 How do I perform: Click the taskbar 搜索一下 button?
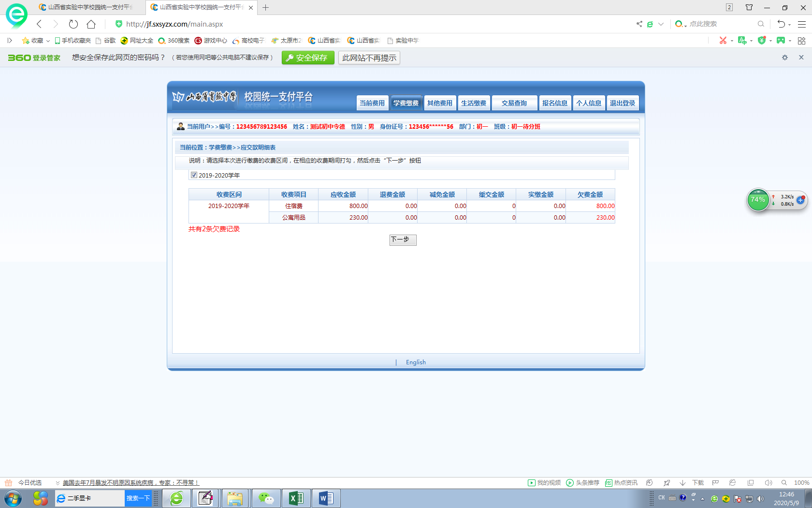(x=138, y=498)
